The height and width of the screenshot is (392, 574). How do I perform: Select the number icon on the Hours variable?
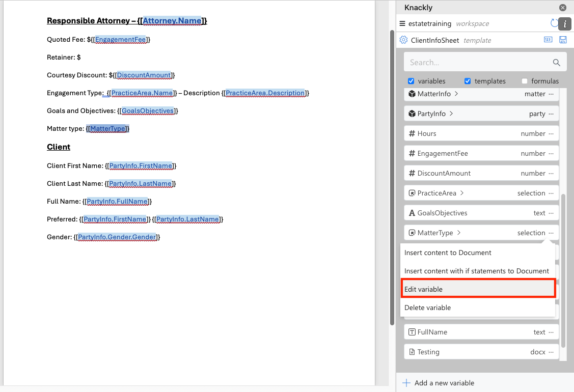click(x=412, y=133)
